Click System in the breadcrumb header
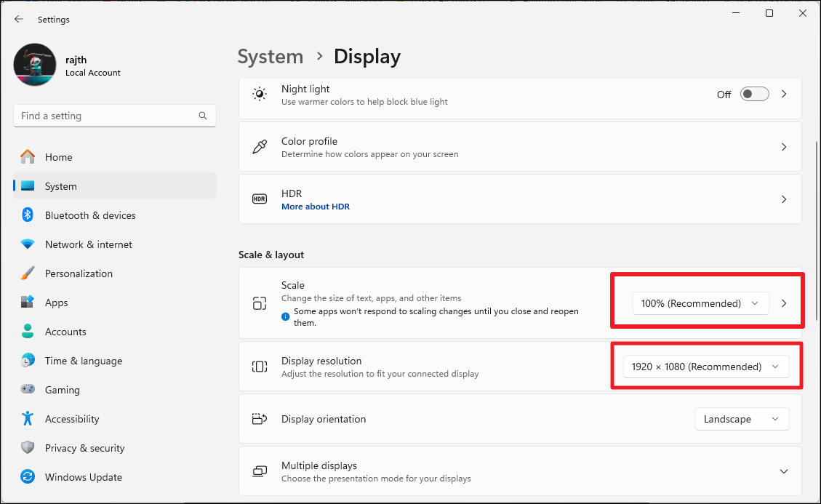 click(x=271, y=57)
